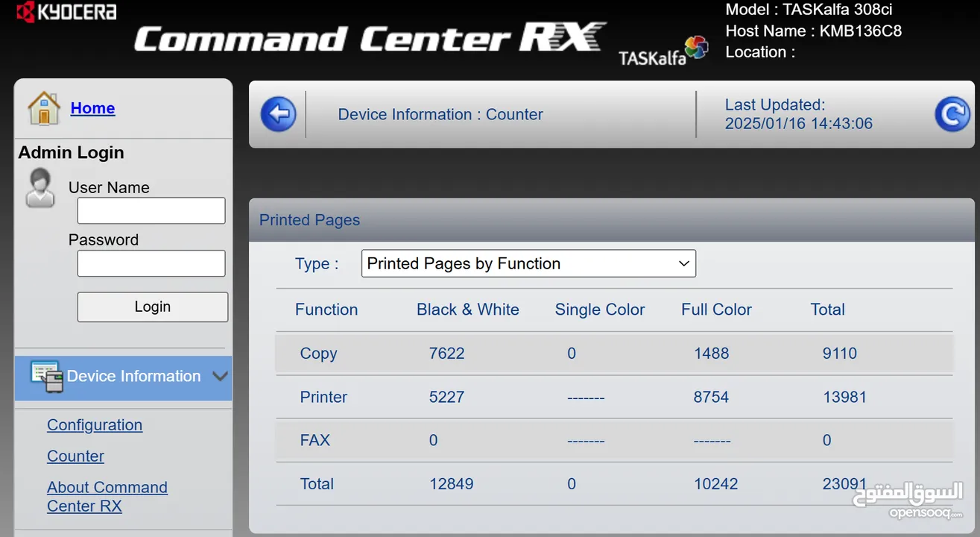The image size is (980, 537).
Task: Click the Single Color column header
Action: coord(600,310)
